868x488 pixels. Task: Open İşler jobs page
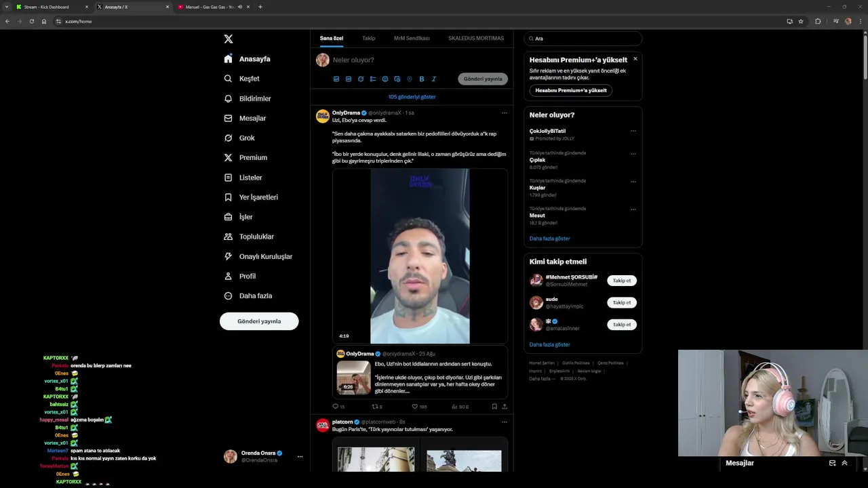tap(238, 217)
